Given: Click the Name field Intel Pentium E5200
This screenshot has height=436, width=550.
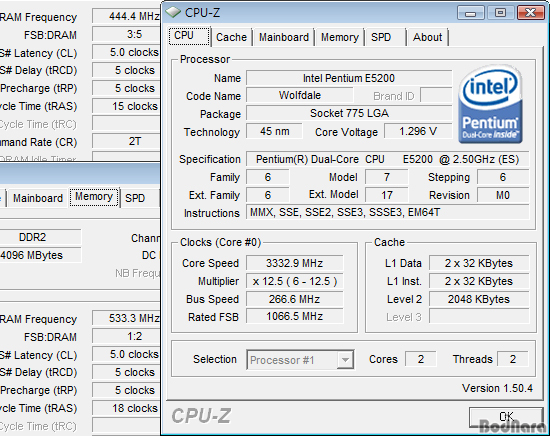Looking at the screenshot, I should click(x=349, y=78).
